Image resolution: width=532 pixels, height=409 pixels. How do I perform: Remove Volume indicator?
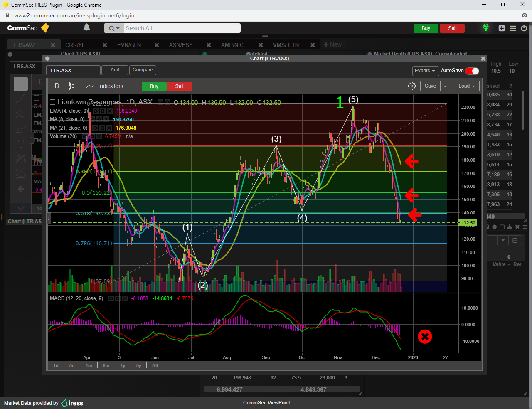(99, 136)
